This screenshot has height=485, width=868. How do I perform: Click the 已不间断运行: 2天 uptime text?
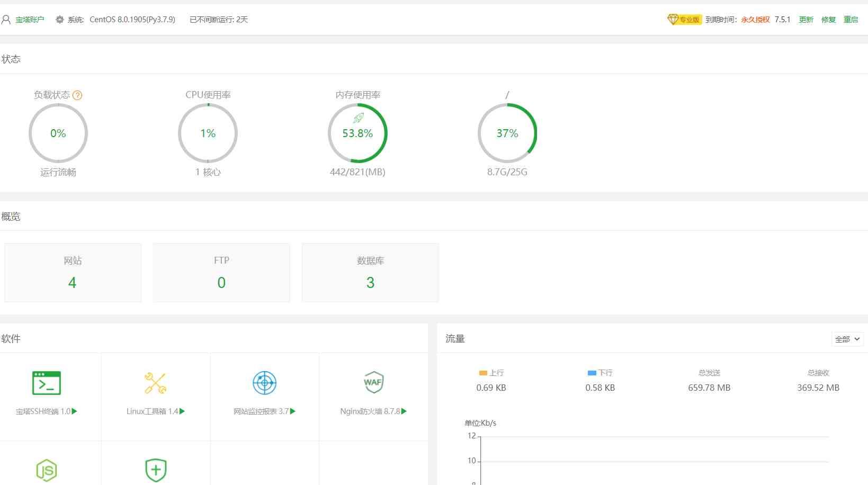(219, 20)
